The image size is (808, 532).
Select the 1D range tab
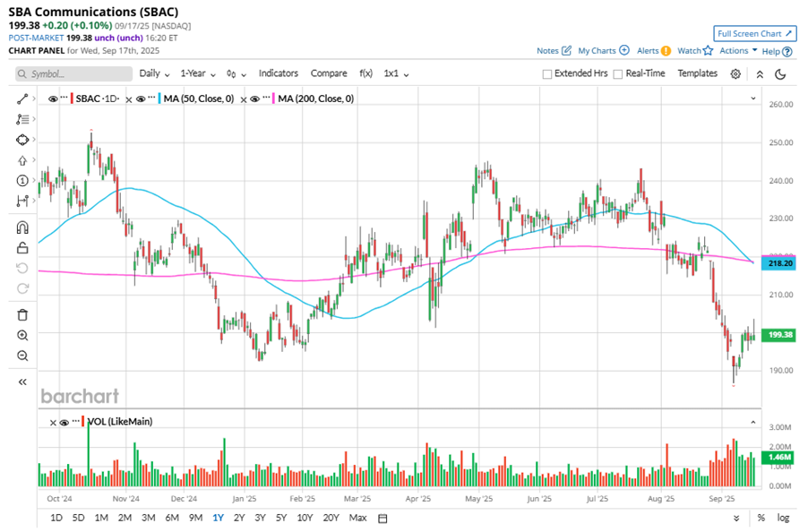tap(56, 518)
